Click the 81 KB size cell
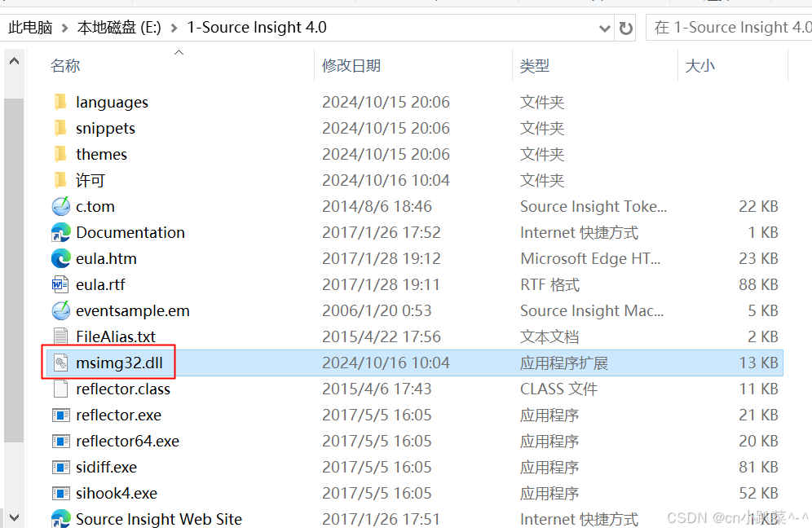This screenshot has height=532, width=812. [x=758, y=468]
